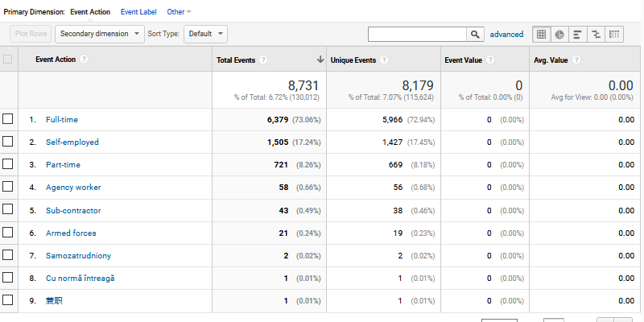Image resolution: width=644 pixels, height=322 pixels.
Task: Select Event Action primary dimension
Action: click(90, 12)
